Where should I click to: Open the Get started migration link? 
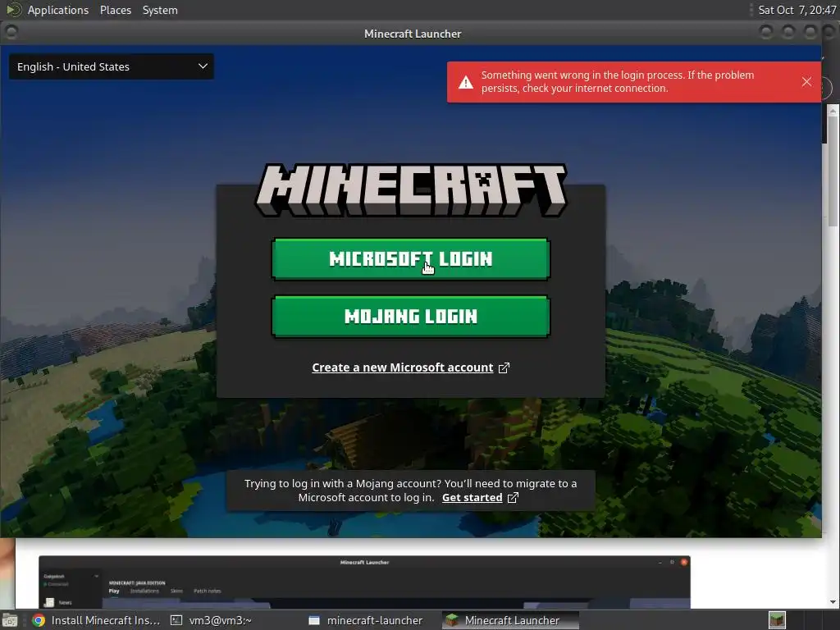pos(472,498)
